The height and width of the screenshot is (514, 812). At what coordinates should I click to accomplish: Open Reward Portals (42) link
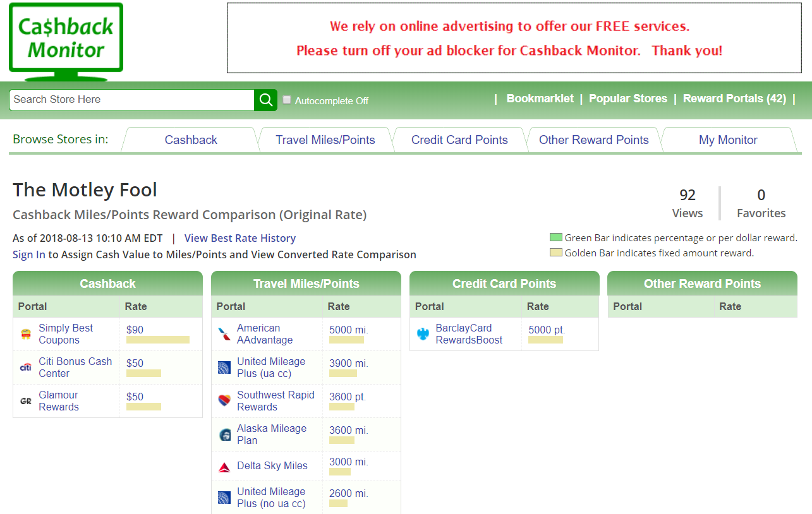734,99
